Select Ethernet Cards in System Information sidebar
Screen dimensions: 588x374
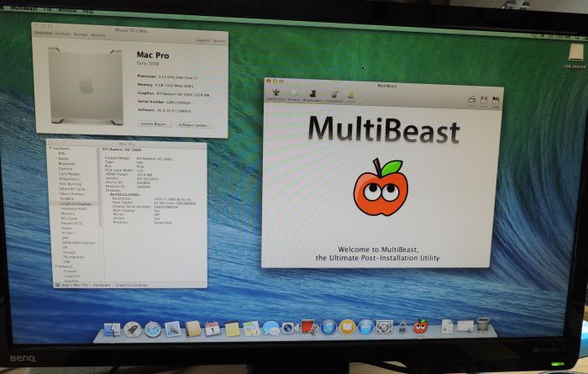point(72,189)
